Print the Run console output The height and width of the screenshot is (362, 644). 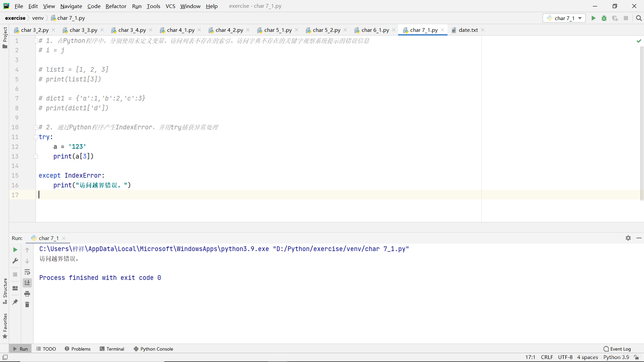click(x=27, y=294)
